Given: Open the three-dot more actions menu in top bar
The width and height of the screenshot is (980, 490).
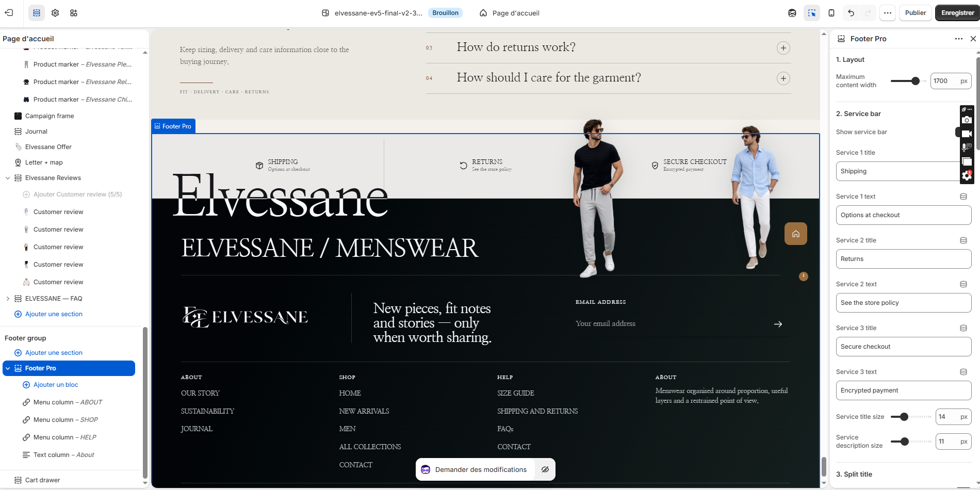Looking at the screenshot, I should point(887,13).
